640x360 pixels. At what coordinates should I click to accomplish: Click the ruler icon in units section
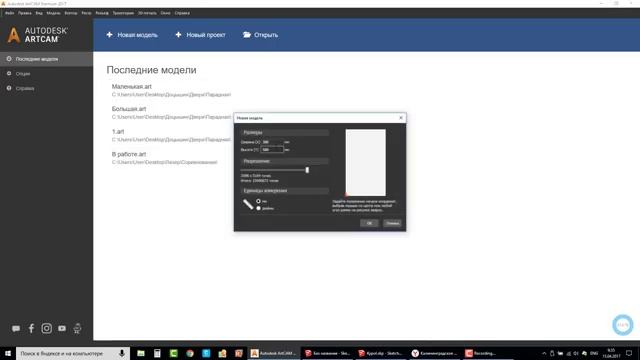point(248,204)
